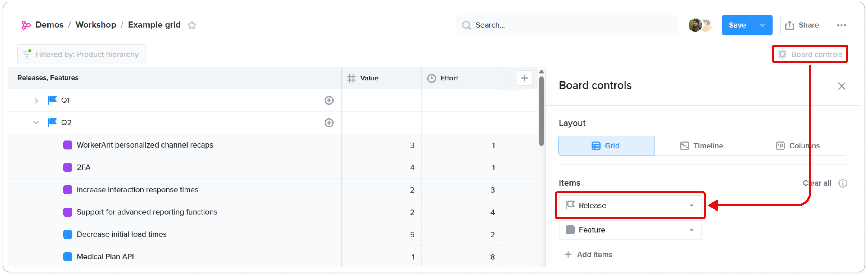The height and width of the screenshot is (276, 868).
Task: Click blue swatch beside Medical Plan API
Action: coord(68,256)
